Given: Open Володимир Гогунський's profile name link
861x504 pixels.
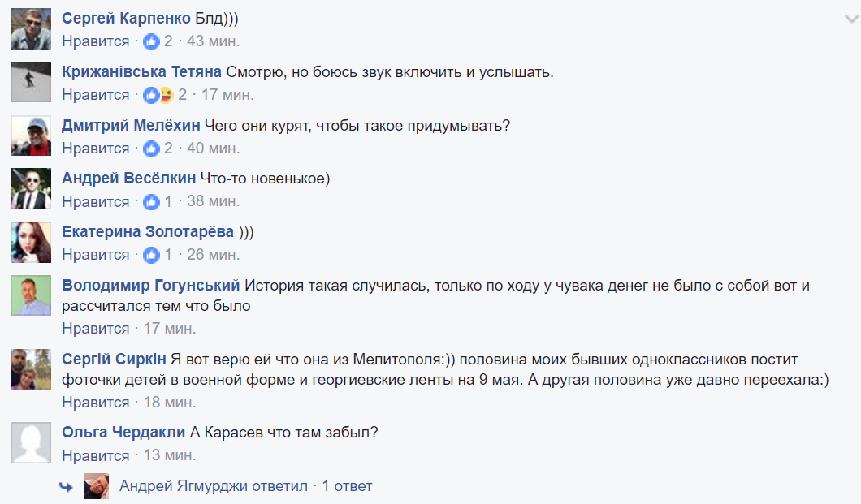Looking at the screenshot, I should coord(151,285).
